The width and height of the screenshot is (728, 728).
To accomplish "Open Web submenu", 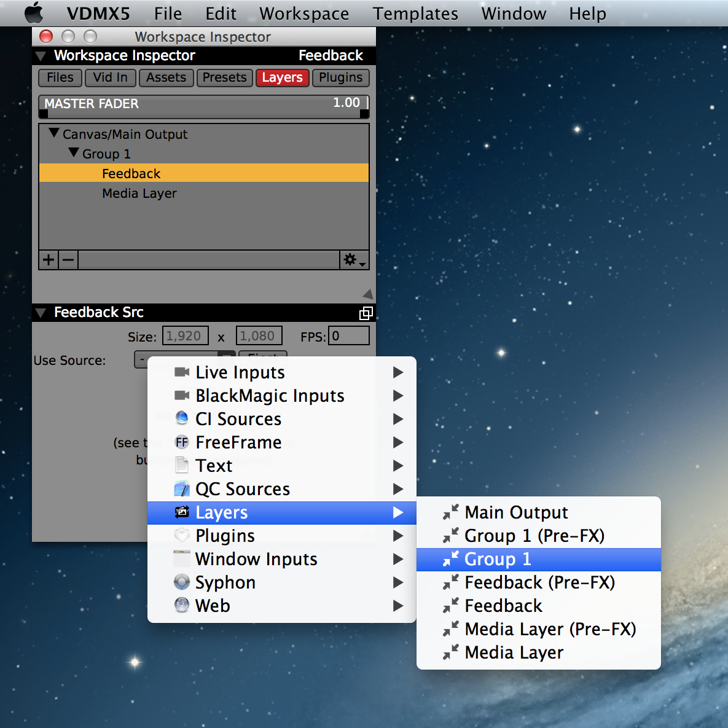I will pyautogui.click(x=281, y=606).
